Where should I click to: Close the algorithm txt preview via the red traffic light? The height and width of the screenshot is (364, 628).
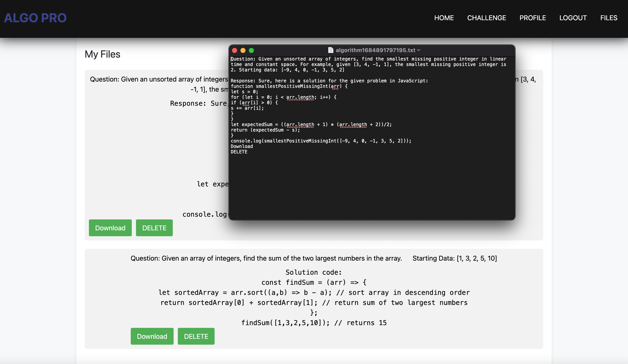tap(235, 50)
